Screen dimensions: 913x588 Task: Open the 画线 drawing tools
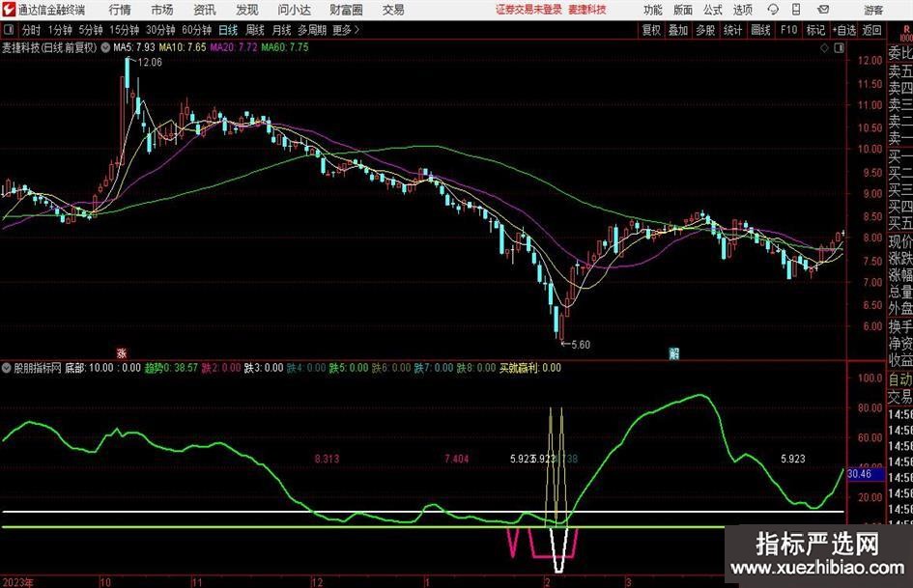pos(760,30)
